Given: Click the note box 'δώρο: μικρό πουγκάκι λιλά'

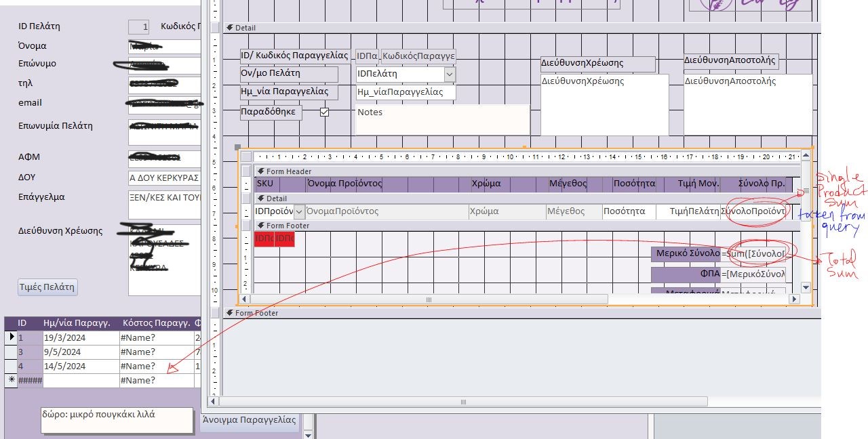Looking at the screenshot, I should pyautogui.click(x=117, y=420).
